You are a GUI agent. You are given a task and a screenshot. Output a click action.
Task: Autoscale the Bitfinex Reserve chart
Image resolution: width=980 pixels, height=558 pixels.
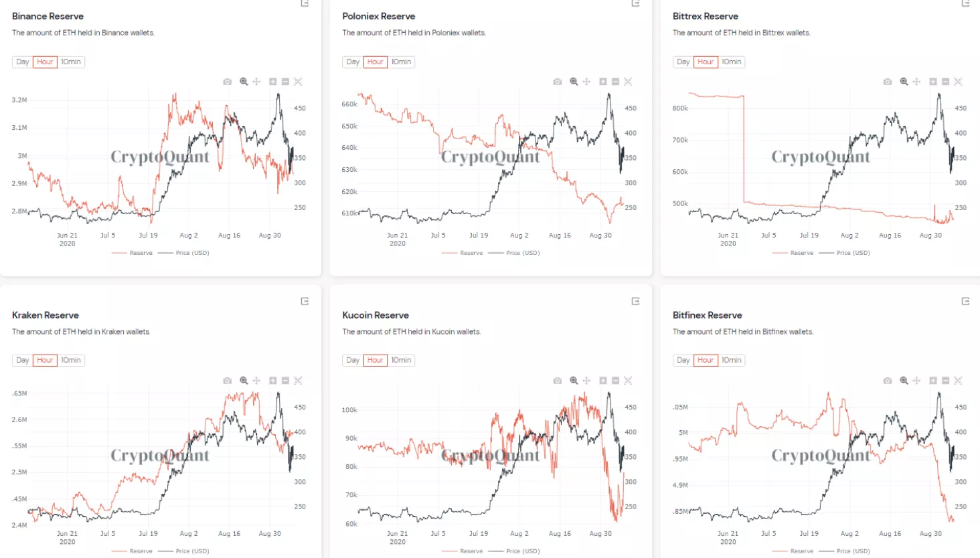coord(958,381)
